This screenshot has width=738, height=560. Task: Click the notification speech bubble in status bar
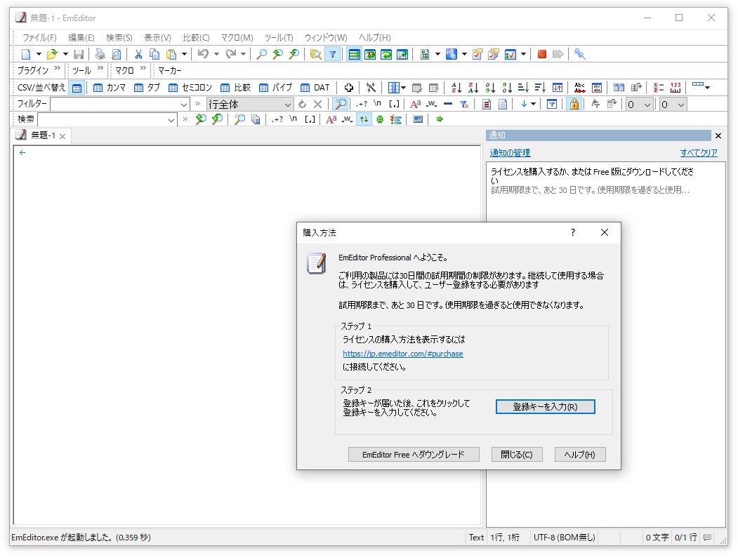click(707, 538)
